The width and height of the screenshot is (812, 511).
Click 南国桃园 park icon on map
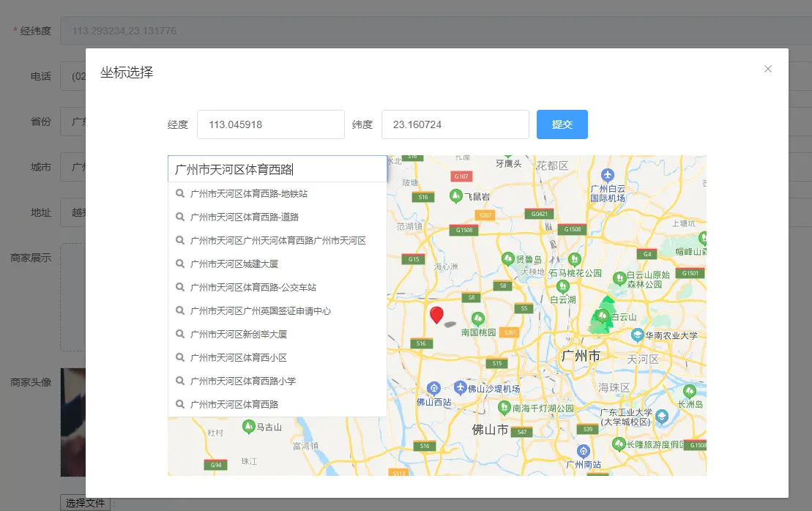[x=478, y=318]
